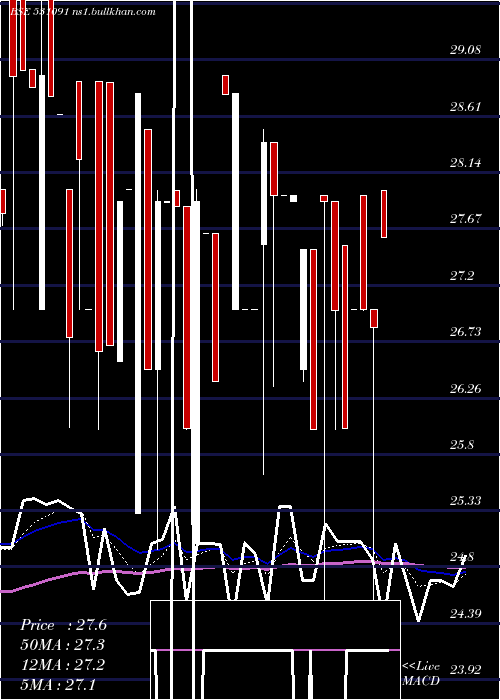Click the 24.39 price axis label

[x=465, y=614]
